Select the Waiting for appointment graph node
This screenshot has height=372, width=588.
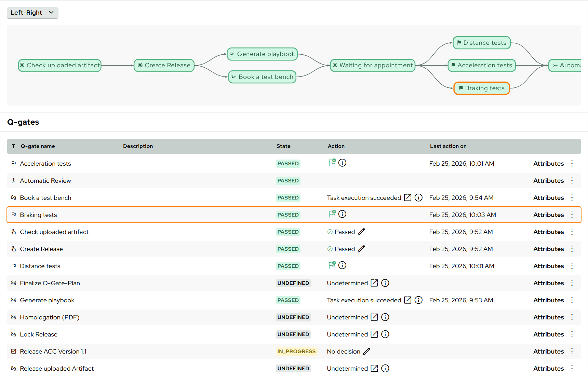click(x=373, y=65)
